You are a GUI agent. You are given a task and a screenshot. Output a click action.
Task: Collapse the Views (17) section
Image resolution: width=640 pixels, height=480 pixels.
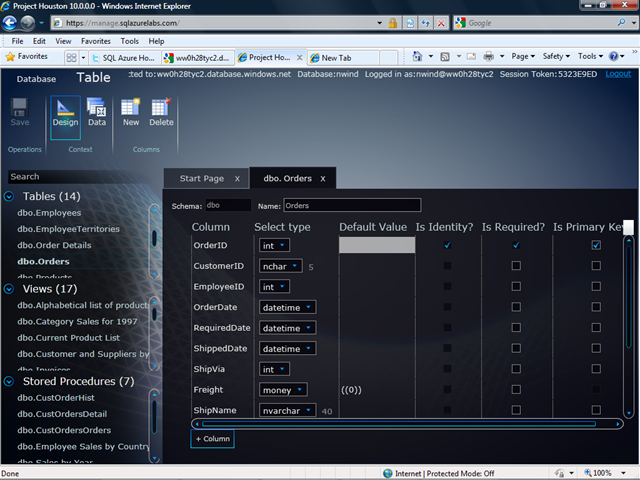9,289
